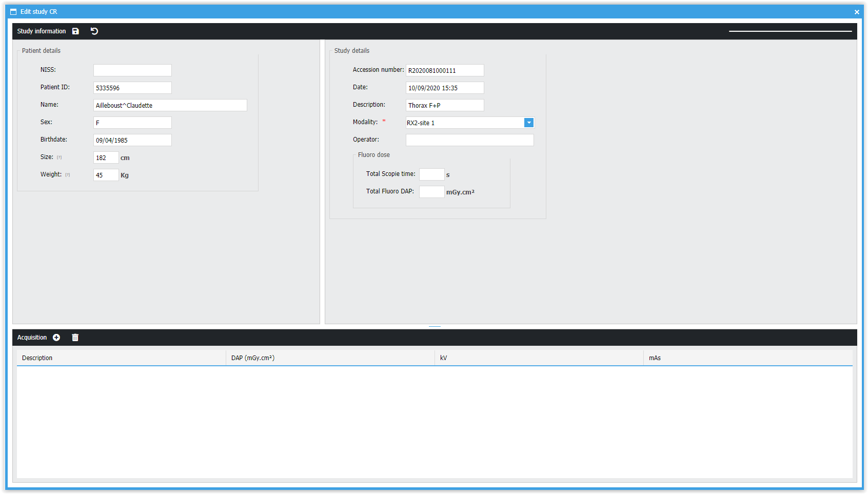Click the Birthdate field

(132, 140)
